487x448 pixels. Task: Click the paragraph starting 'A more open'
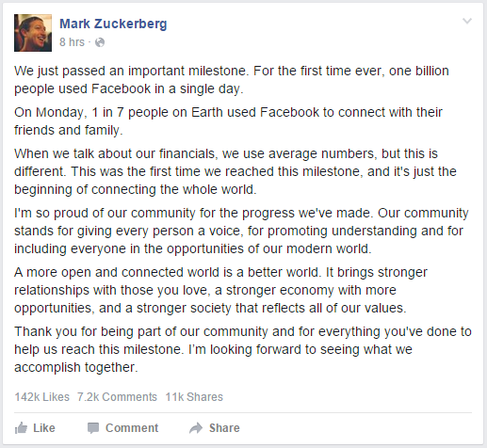tap(220, 290)
